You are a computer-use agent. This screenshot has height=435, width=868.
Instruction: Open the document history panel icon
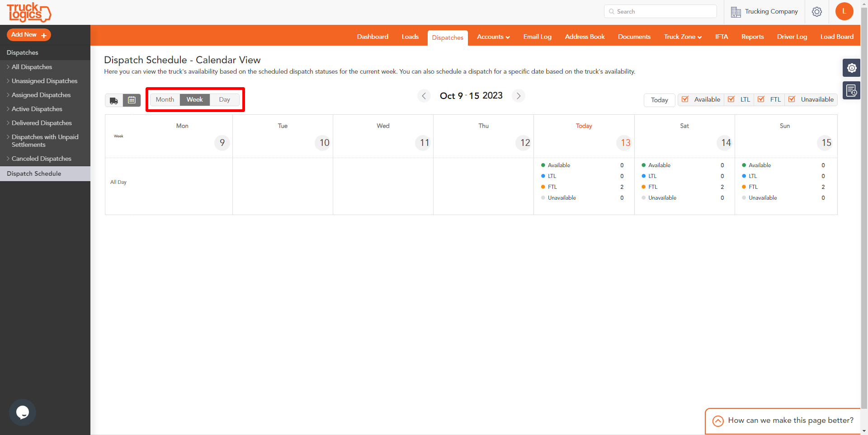tap(852, 90)
